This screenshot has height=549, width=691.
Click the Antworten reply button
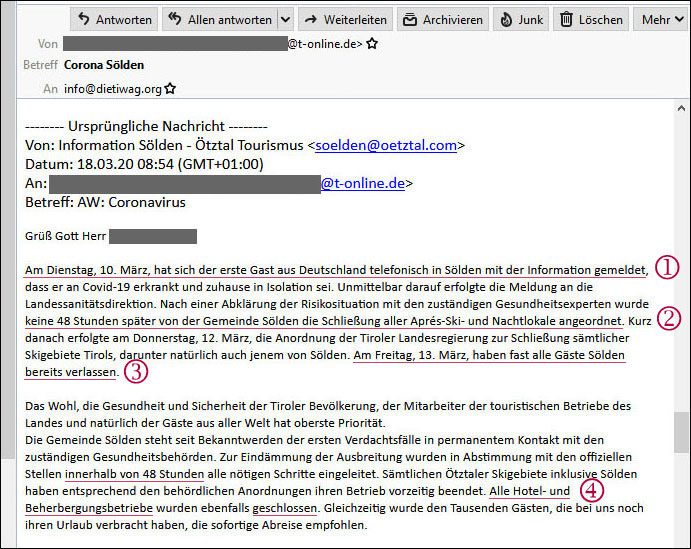point(113,19)
